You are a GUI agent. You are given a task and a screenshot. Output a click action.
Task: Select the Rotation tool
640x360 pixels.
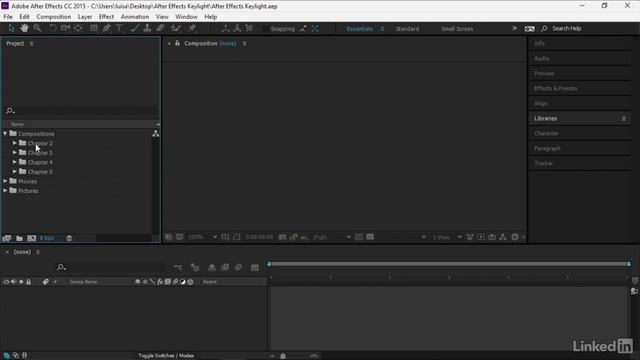[53, 28]
